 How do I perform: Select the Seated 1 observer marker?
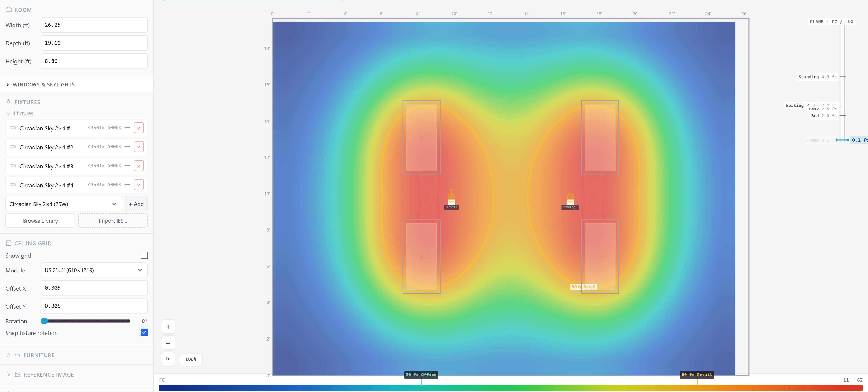(x=451, y=197)
